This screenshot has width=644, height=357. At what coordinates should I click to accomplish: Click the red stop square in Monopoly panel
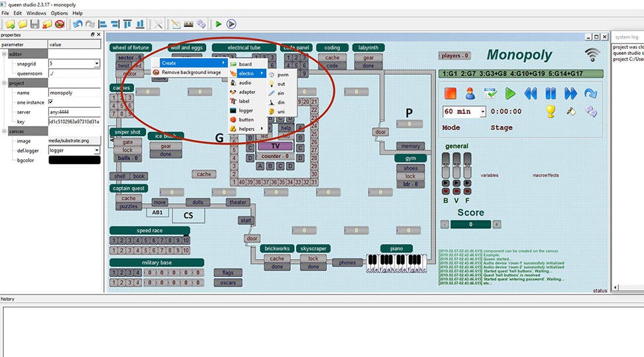pos(450,93)
